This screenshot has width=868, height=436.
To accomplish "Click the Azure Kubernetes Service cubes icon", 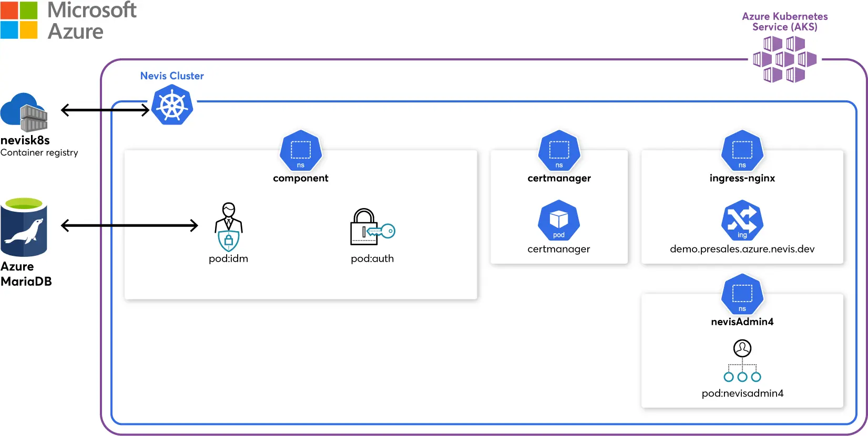I will coord(784,59).
